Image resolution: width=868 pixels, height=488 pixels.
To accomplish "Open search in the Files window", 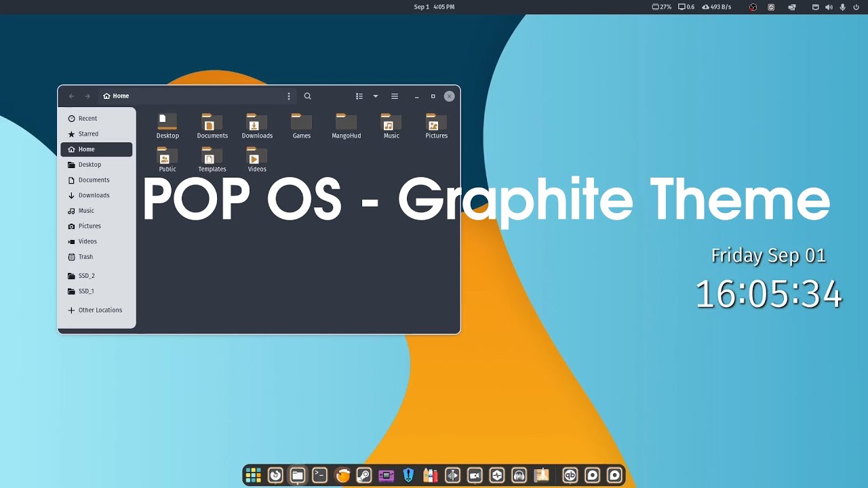I will (307, 96).
